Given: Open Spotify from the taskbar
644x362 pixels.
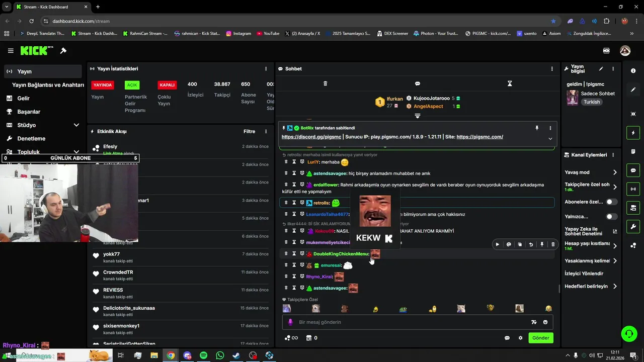Looking at the screenshot, I should [x=204, y=355].
